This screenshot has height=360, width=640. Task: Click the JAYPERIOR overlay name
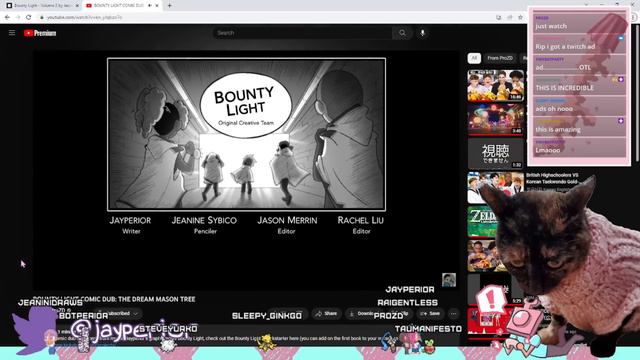click(410, 289)
